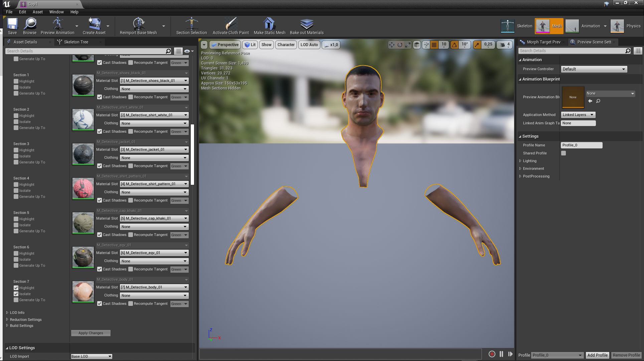Open Clothing dropdown for Section 5
This screenshot has width=644, height=361.
pyautogui.click(x=154, y=227)
